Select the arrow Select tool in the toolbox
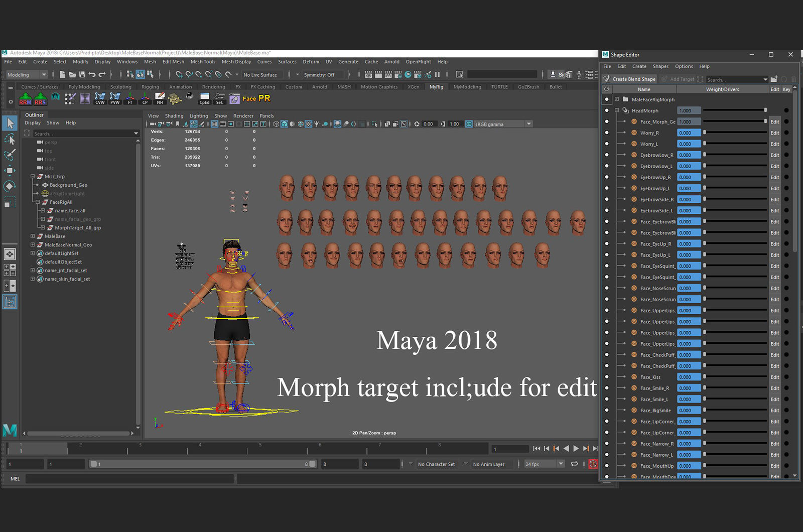803x532 pixels. pos(10,123)
